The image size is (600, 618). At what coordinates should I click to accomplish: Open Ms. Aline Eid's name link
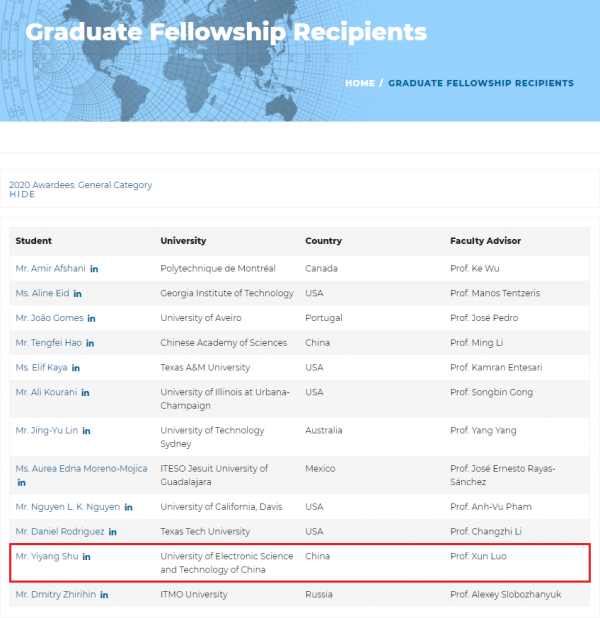(x=41, y=294)
